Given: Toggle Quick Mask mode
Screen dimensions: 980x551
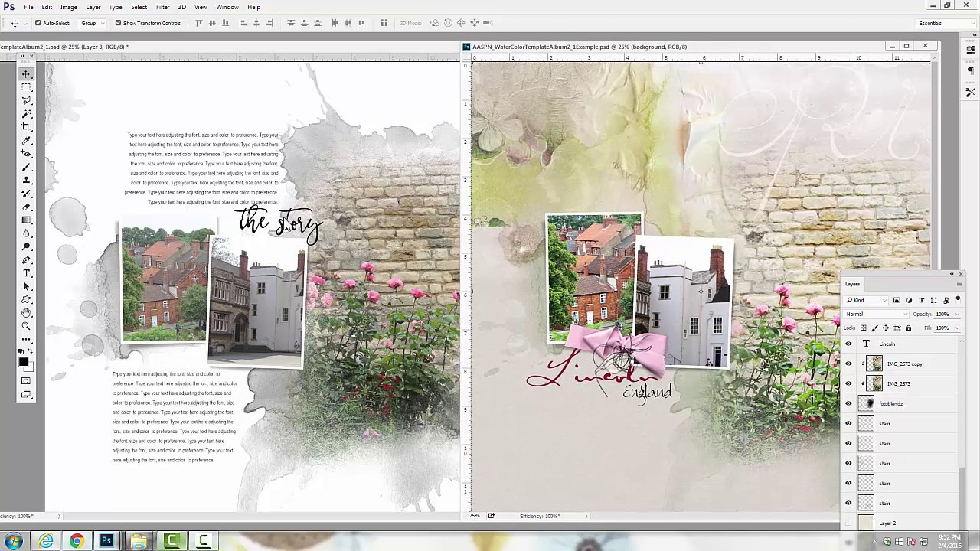Looking at the screenshot, I should pyautogui.click(x=26, y=380).
